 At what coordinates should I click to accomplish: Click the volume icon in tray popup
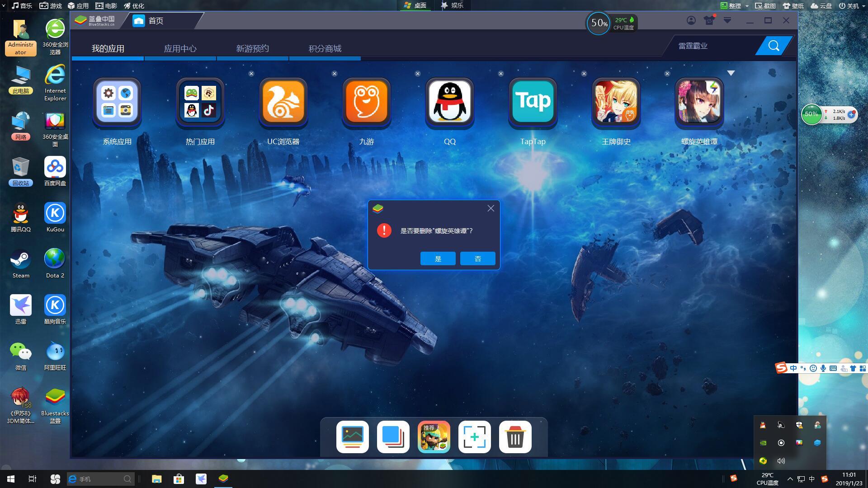[x=781, y=461]
